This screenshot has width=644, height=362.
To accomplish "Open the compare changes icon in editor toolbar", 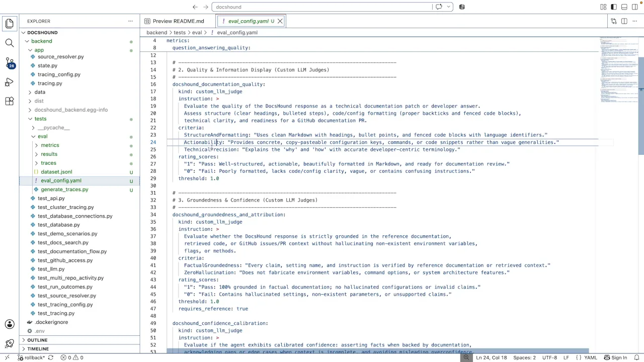I will pyautogui.click(x=614, y=21).
